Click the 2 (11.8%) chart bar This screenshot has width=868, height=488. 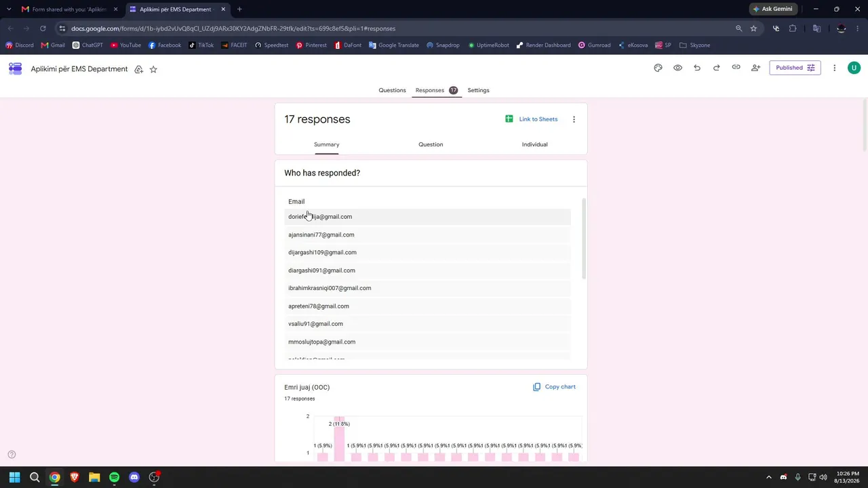click(x=339, y=439)
